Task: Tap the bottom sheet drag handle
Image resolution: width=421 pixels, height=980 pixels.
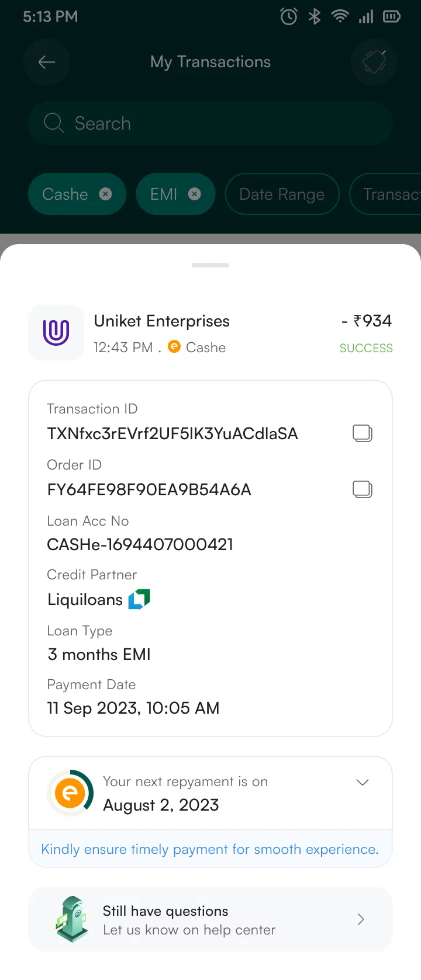Action: pos(210,265)
